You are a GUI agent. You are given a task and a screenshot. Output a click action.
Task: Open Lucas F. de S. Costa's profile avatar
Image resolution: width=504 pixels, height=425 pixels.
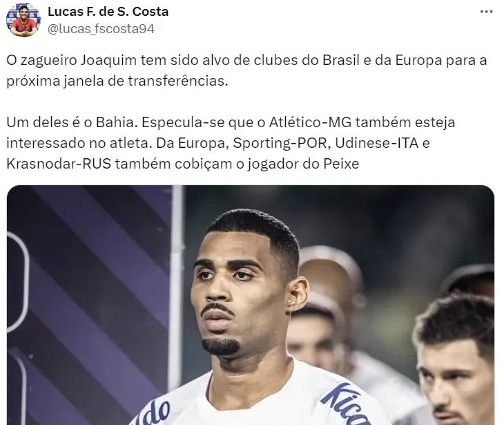click(23, 20)
